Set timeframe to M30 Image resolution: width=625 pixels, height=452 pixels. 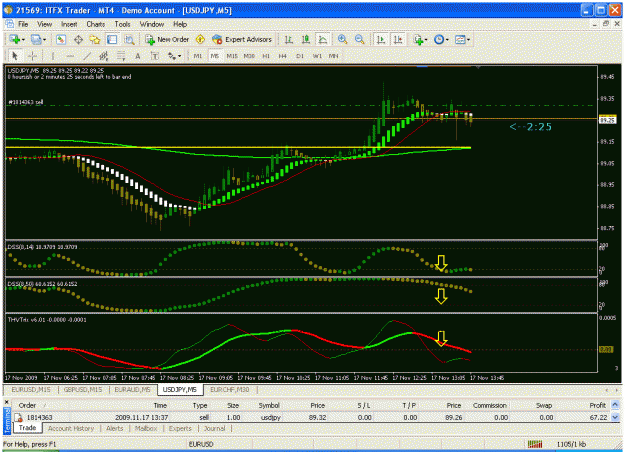pos(249,56)
